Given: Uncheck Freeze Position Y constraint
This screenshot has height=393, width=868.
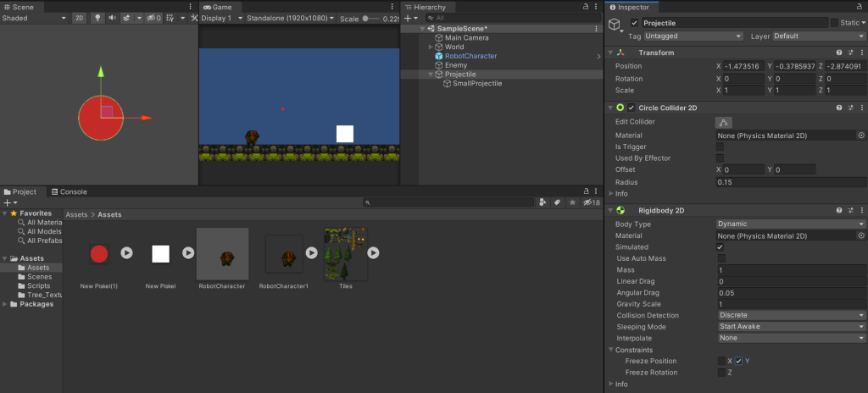Looking at the screenshot, I should [738, 361].
